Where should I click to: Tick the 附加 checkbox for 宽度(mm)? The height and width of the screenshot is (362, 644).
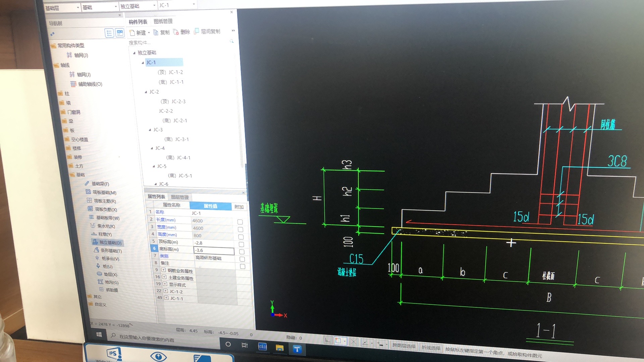pos(240,230)
